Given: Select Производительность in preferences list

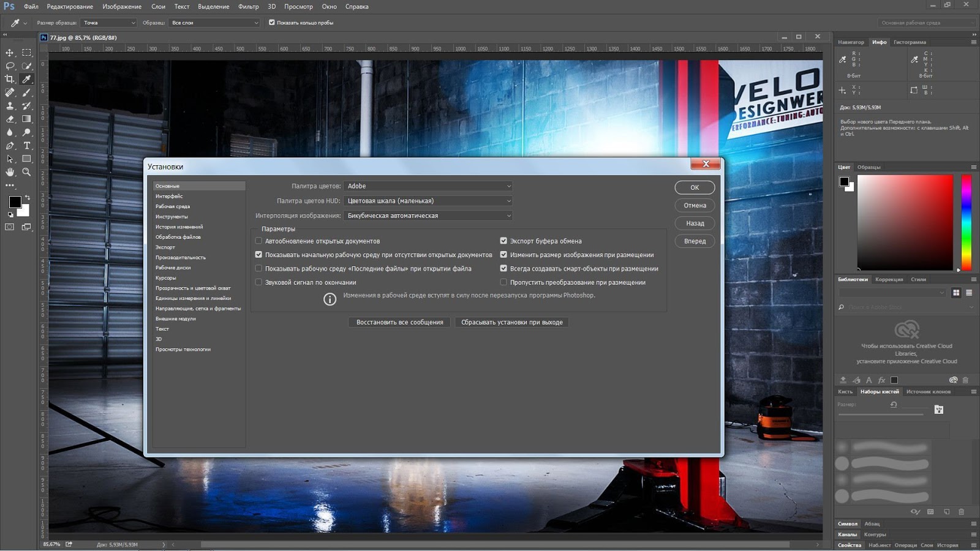Looking at the screenshot, I should tap(181, 257).
